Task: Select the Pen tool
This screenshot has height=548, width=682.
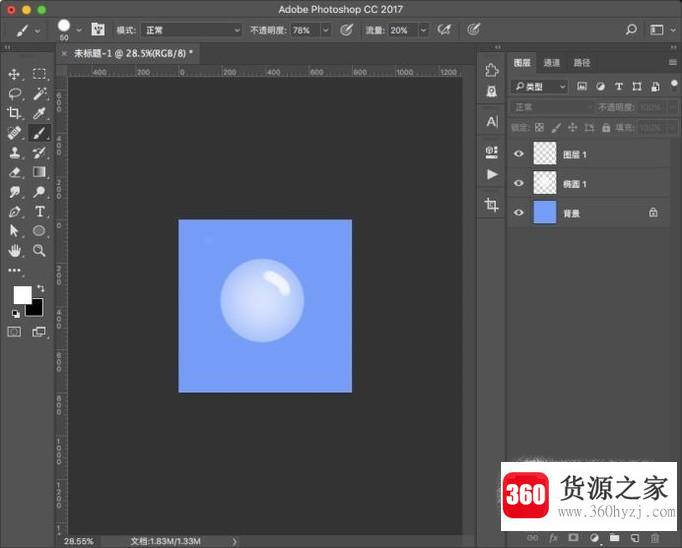Action: [x=14, y=212]
